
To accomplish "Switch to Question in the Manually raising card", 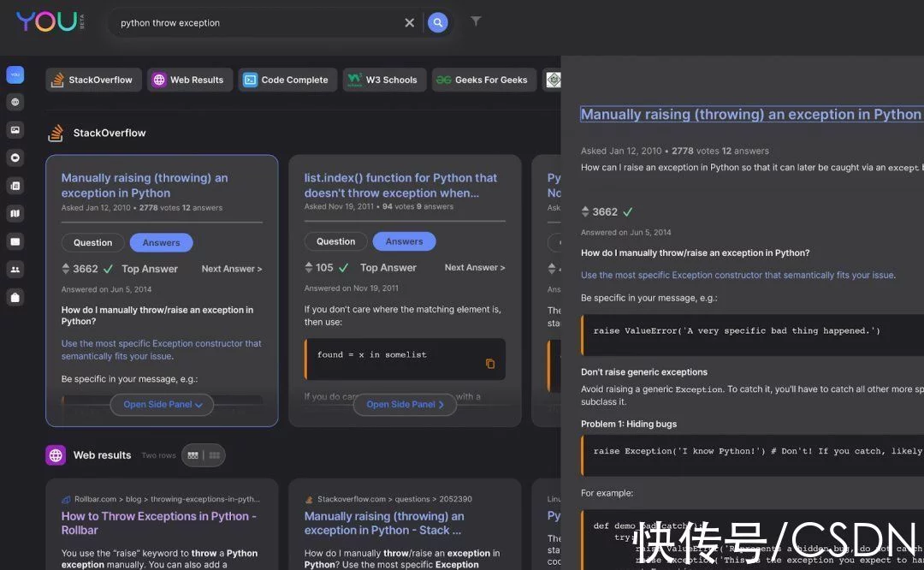I will click(92, 242).
